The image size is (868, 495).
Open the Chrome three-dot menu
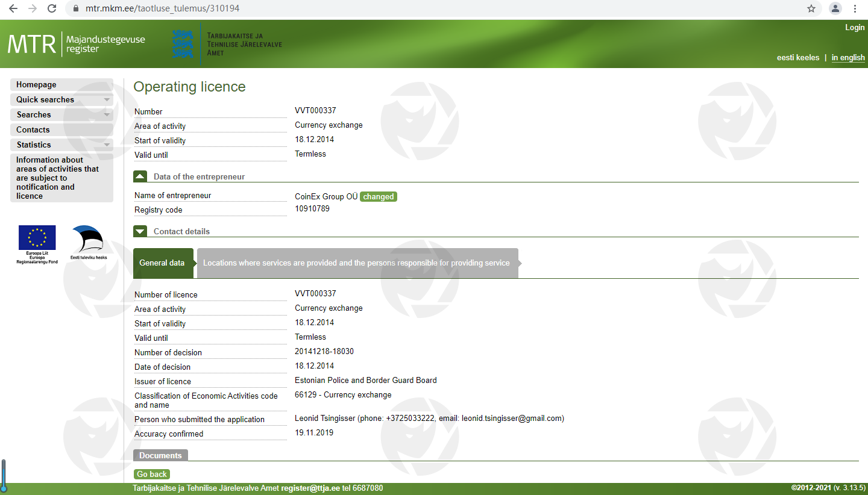click(x=855, y=8)
